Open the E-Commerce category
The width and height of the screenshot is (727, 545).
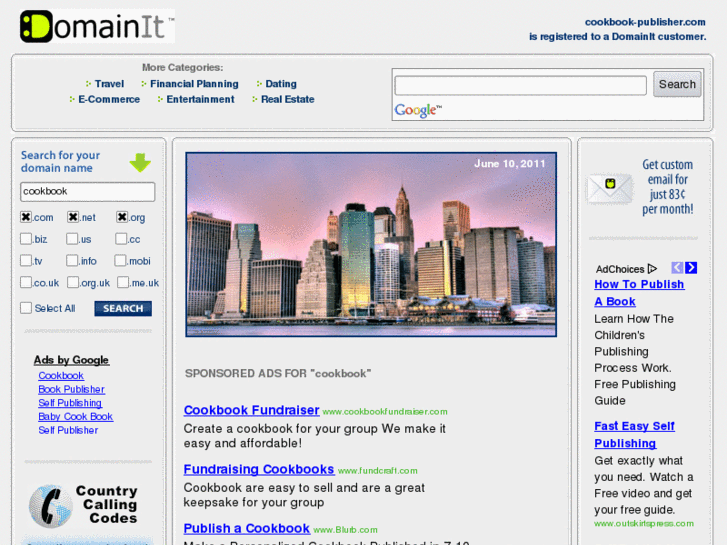click(x=109, y=99)
